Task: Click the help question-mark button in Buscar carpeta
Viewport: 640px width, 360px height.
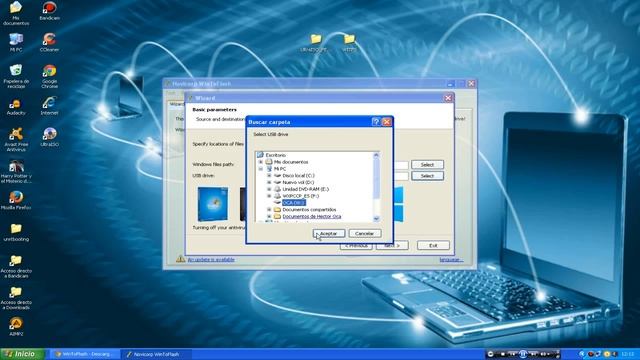Action: (376, 122)
